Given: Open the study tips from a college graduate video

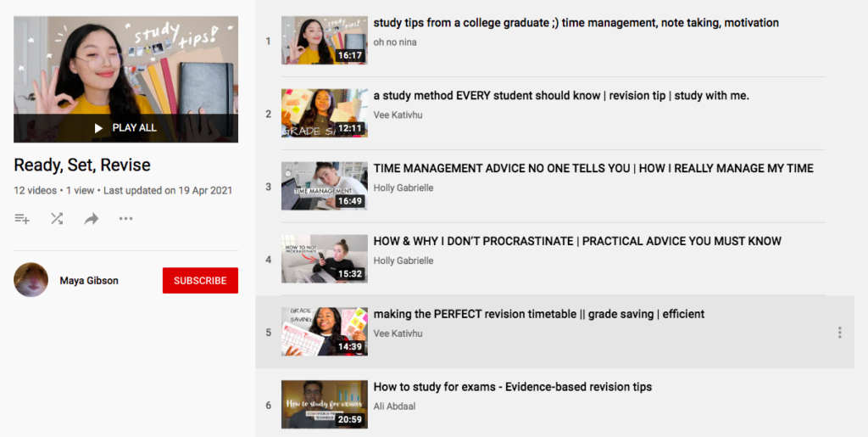Looking at the screenshot, I should (x=576, y=23).
